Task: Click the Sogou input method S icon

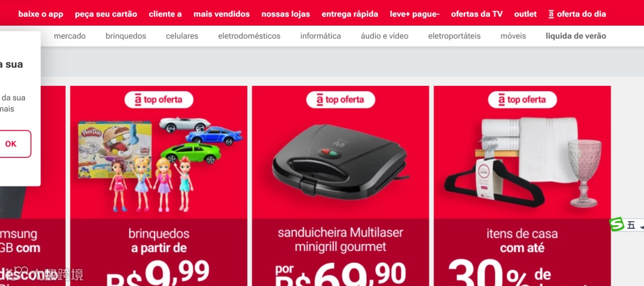Action: pyautogui.click(x=617, y=225)
